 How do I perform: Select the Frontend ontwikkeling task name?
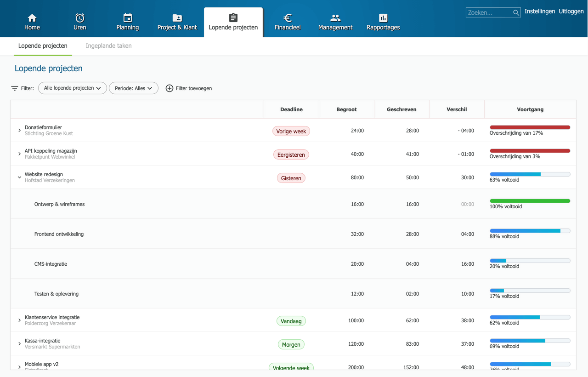coord(59,234)
